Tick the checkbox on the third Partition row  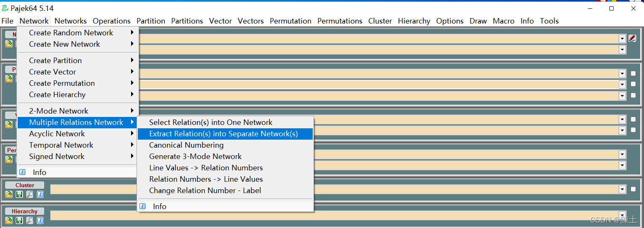pos(633,95)
